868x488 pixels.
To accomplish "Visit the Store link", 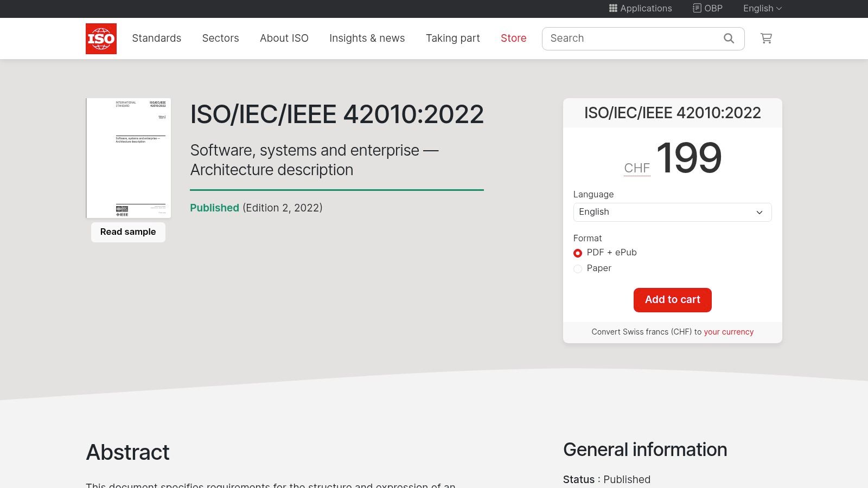I will (x=513, y=38).
